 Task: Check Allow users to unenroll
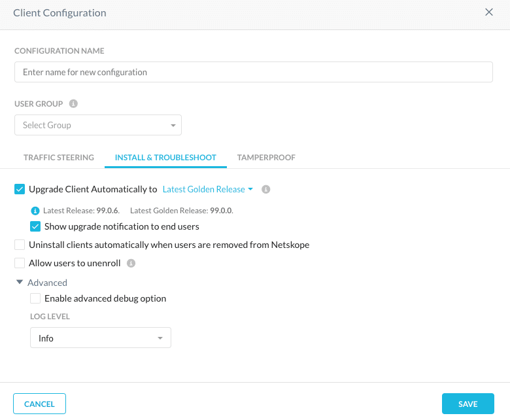coord(20,263)
